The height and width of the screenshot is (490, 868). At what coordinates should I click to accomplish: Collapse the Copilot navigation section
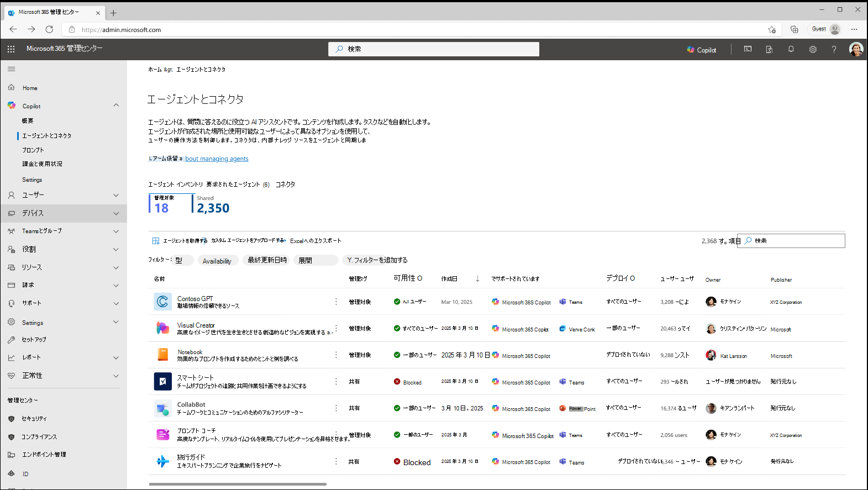[x=116, y=106]
